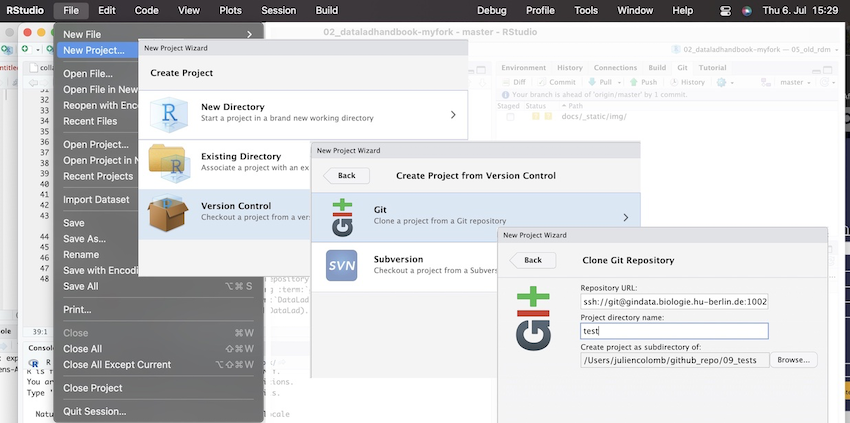Click the Repository URL text field
850x423 pixels.
coord(673,301)
